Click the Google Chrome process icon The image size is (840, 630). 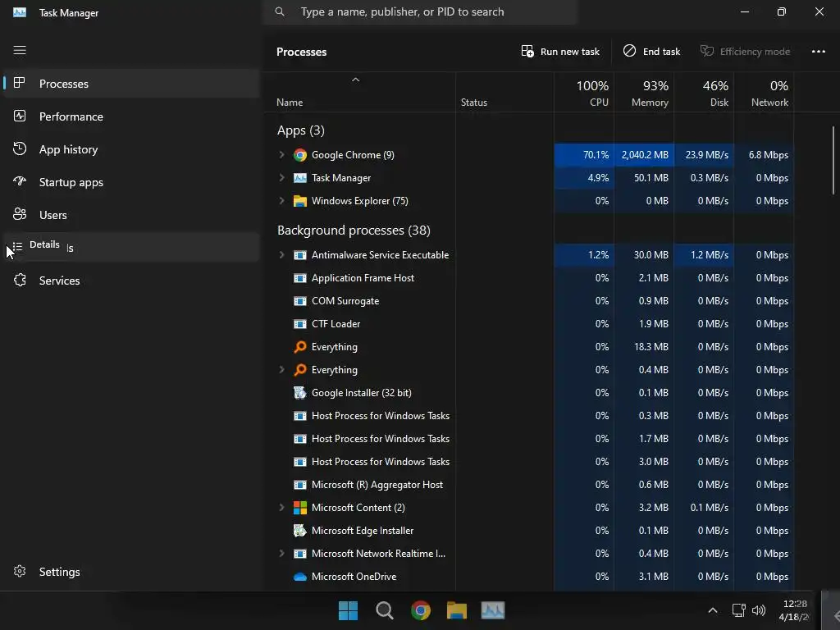[x=300, y=155]
